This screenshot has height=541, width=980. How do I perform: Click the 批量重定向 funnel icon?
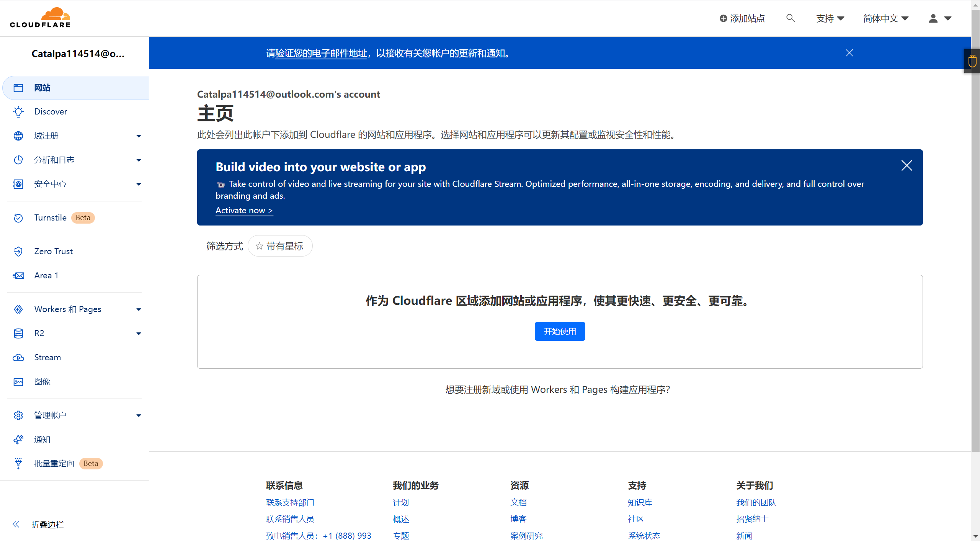tap(18, 464)
